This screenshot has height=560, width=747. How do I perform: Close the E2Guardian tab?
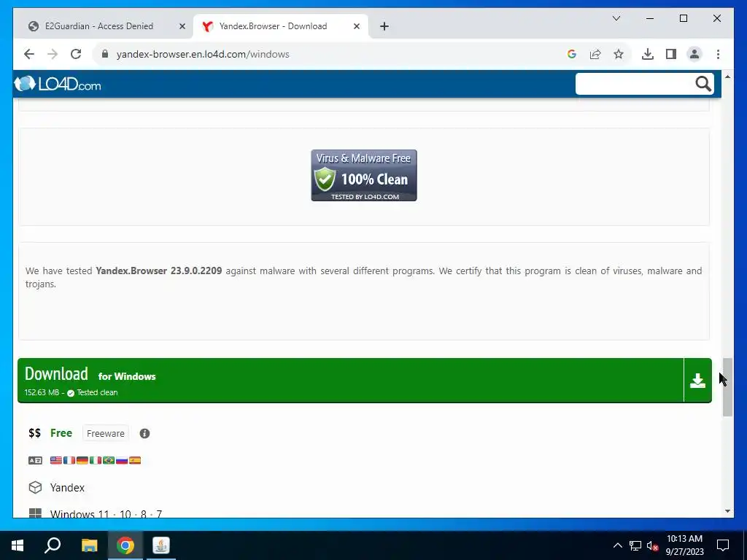click(x=182, y=27)
